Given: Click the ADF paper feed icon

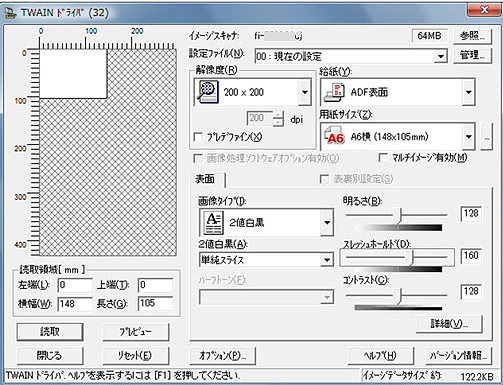Looking at the screenshot, I should tap(334, 92).
